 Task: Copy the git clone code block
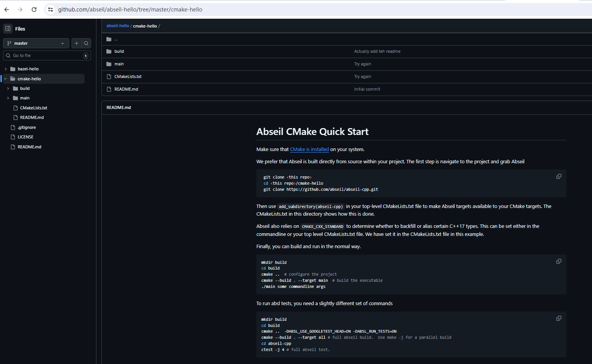pyautogui.click(x=559, y=177)
